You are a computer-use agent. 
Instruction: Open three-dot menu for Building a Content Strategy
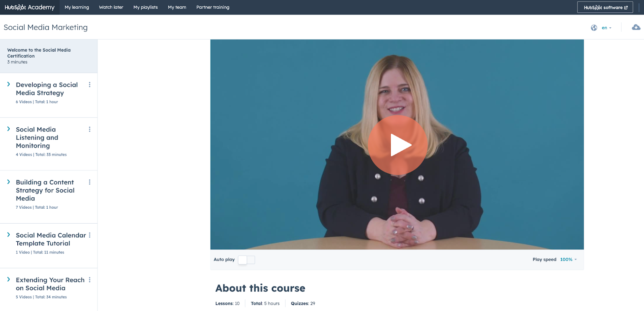point(89,182)
